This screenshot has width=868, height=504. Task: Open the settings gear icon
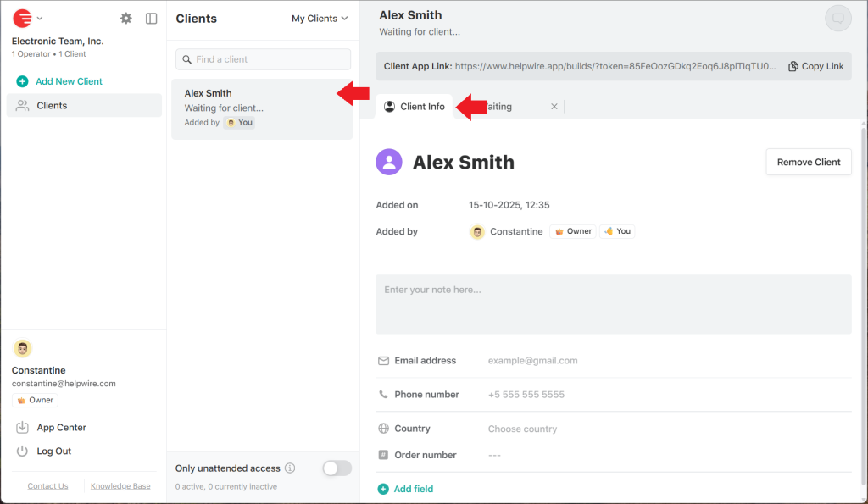click(126, 19)
